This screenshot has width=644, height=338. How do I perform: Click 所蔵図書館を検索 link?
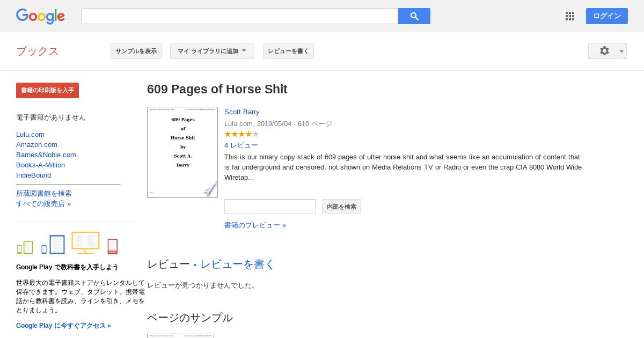(x=44, y=193)
